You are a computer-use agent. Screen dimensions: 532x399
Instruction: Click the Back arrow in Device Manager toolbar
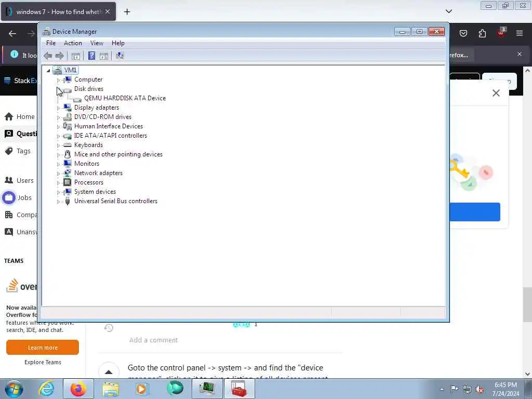click(x=48, y=56)
